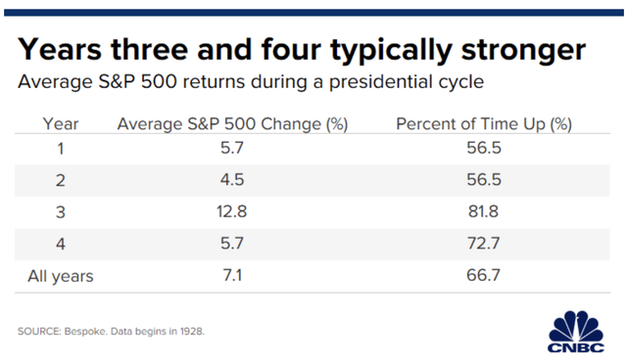Screen dimensions: 627x364
Task: Click the 5.7 change value in Year 4 row
Action: point(232,244)
